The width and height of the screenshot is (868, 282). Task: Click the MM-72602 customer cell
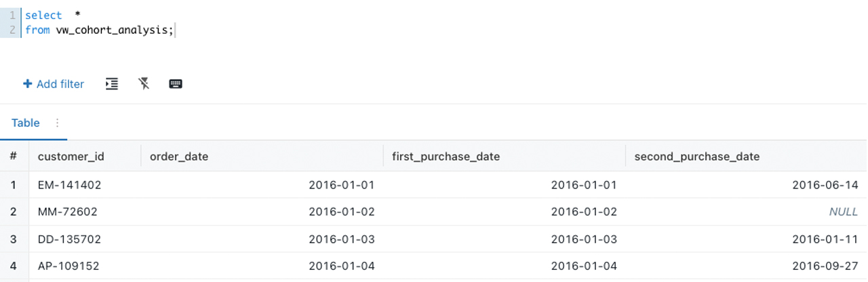pos(68,211)
